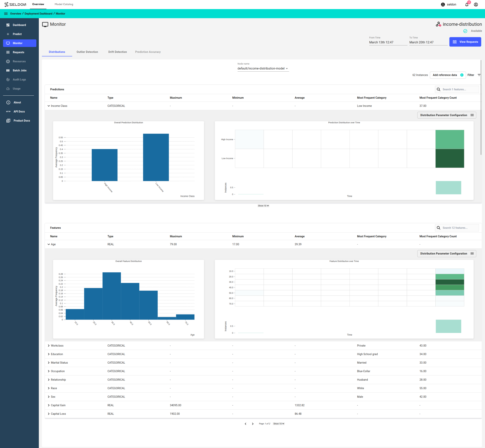Click the Audit Logs sidebar icon
Screen dimensions: 485x448
point(8,80)
